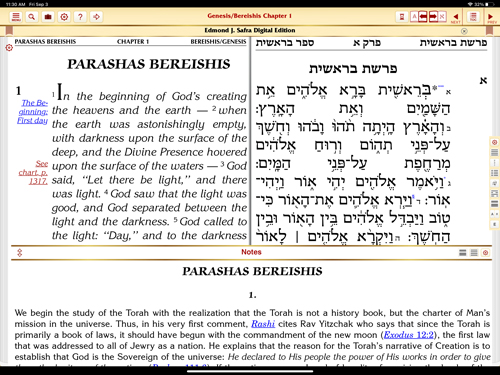Open text pane gear near Parashas Bereishis header
Image resolution: width=500 pixels, height=375 pixels.
coord(9,48)
